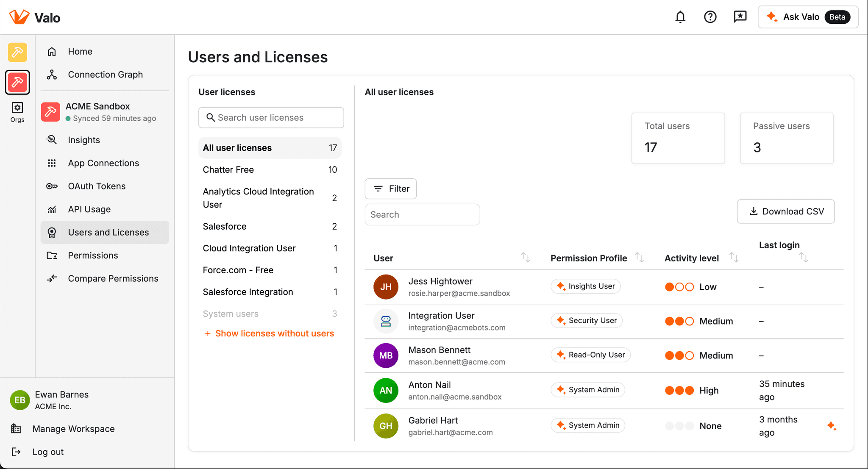Select Force.com - Free license

coord(270,270)
